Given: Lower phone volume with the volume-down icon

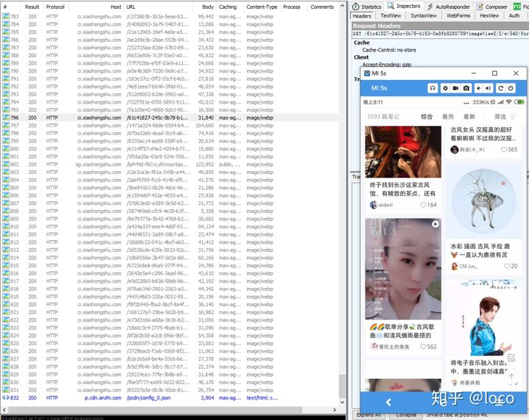Looking at the screenshot, I should (479, 88).
